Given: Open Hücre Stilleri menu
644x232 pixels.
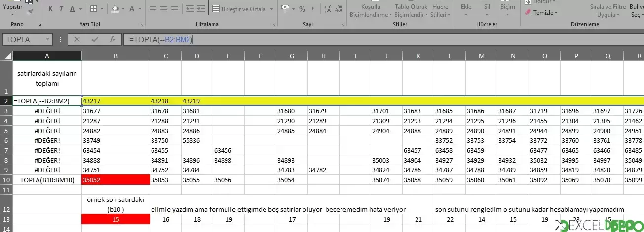Looking at the screenshot, I should [440, 10].
